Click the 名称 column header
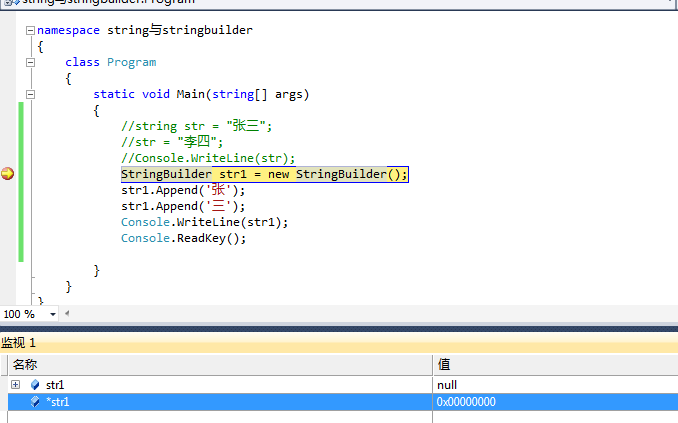The image size is (678, 423). 220,365
